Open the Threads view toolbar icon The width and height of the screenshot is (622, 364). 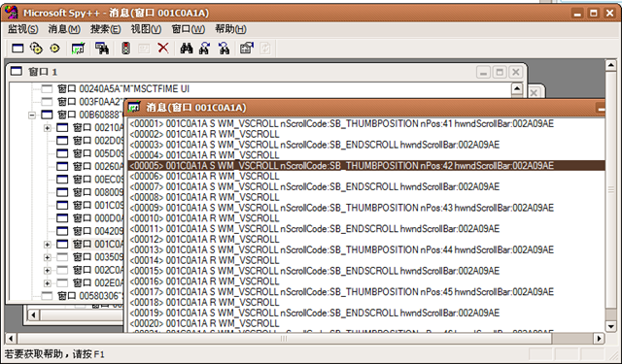point(54,49)
